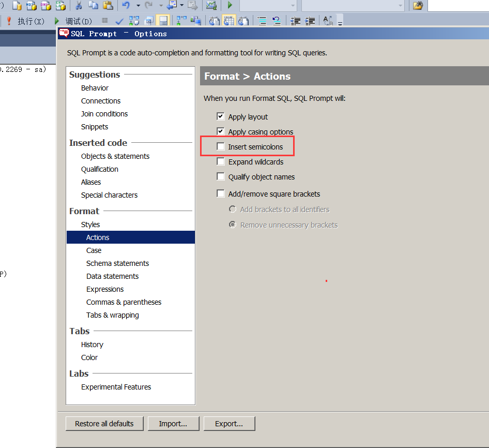
Task: Open the Connections options page
Action: 101,101
